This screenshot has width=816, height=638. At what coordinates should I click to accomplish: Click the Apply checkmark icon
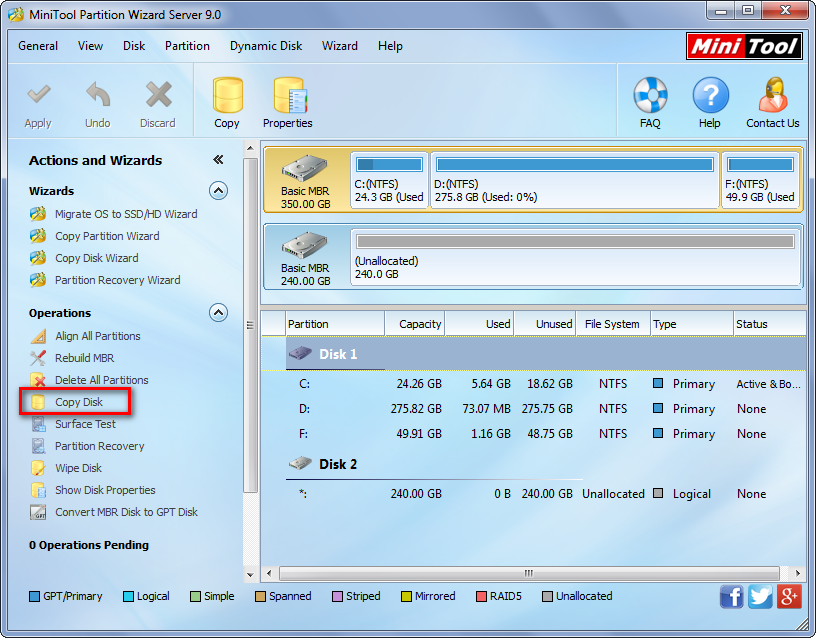pyautogui.click(x=39, y=95)
